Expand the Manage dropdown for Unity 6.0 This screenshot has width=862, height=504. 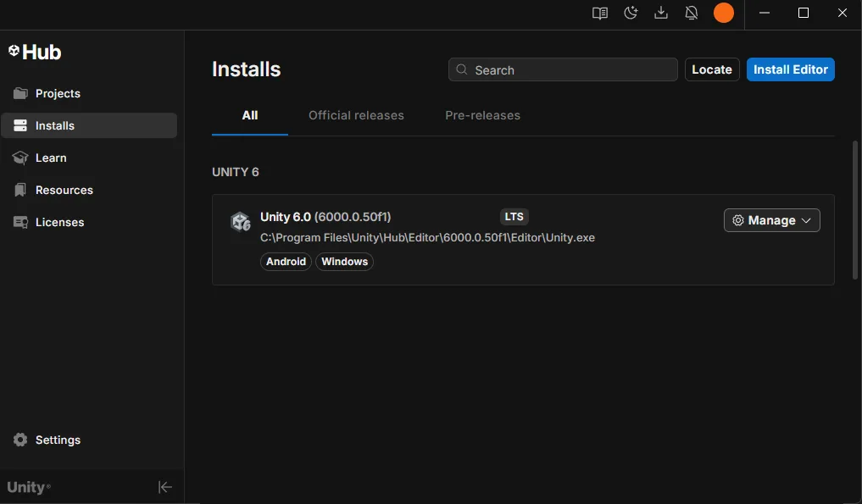click(x=771, y=220)
